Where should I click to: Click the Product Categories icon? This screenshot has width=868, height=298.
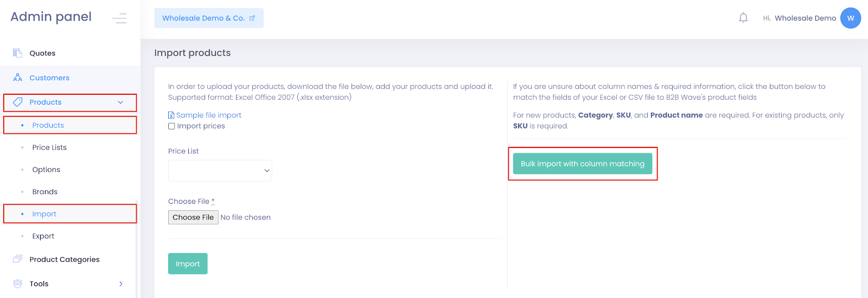coord(17,259)
